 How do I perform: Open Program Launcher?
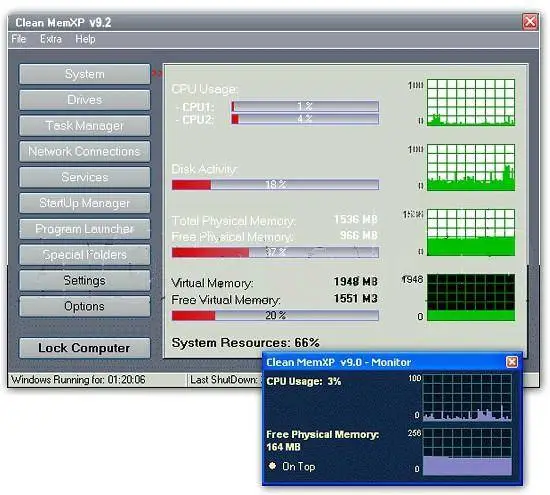(x=85, y=229)
